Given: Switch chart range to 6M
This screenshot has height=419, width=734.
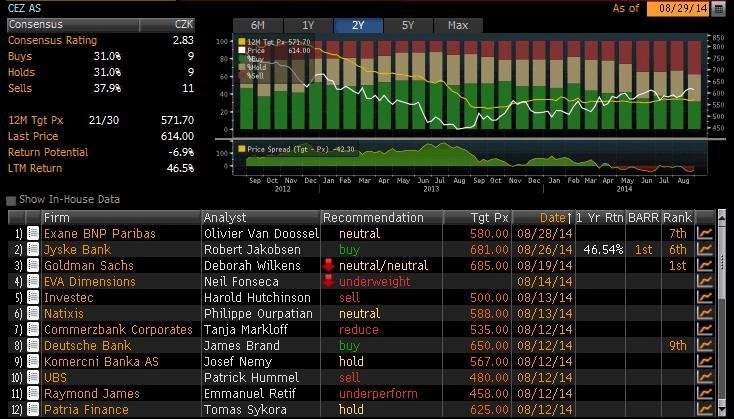Looking at the screenshot, I should click(x=258, y=25).
